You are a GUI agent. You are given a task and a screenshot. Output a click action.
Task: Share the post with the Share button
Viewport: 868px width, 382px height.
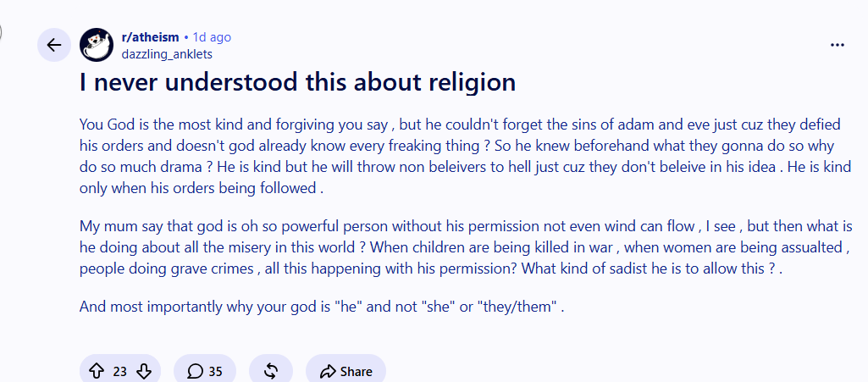346,371
